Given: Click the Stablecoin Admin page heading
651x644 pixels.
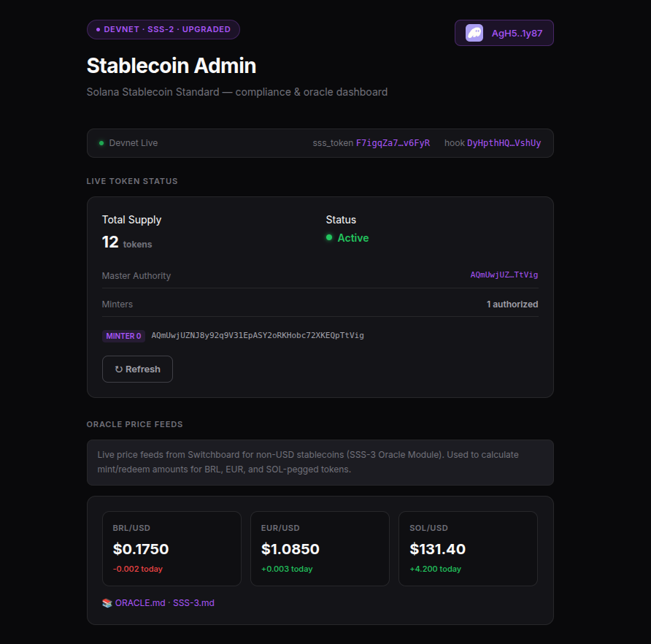Looking at the screenshot, I should click(172, 66).
